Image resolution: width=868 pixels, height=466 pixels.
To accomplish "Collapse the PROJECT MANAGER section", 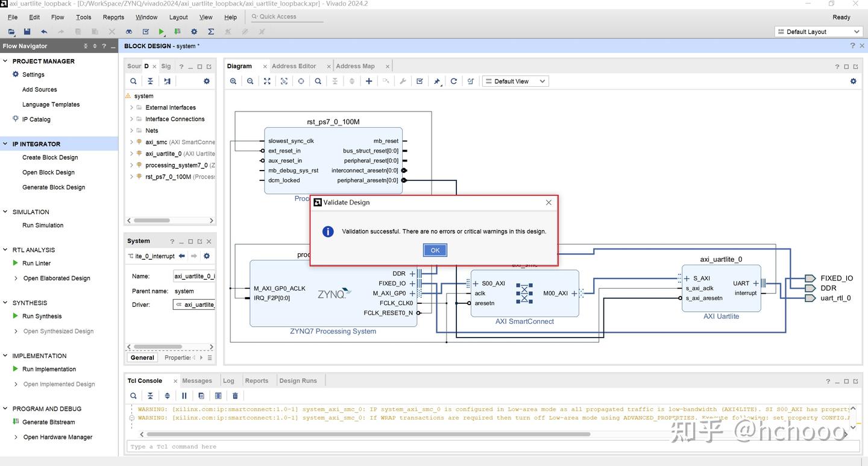I will 5,61.
